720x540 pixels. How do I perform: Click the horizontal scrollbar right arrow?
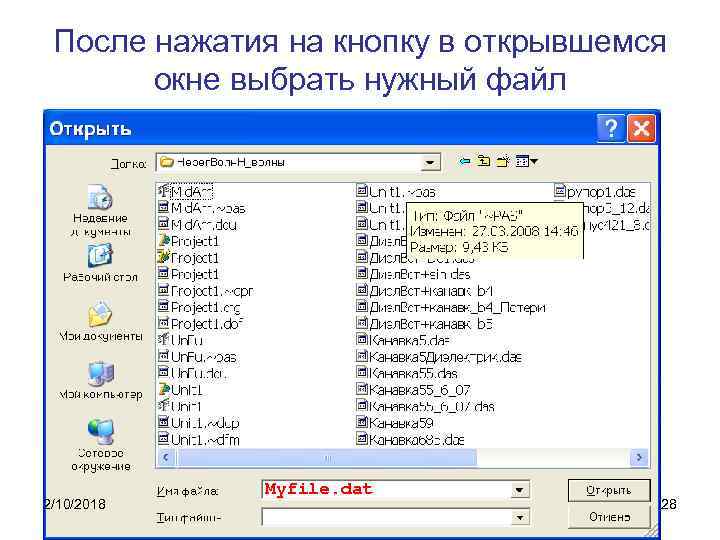639,457
